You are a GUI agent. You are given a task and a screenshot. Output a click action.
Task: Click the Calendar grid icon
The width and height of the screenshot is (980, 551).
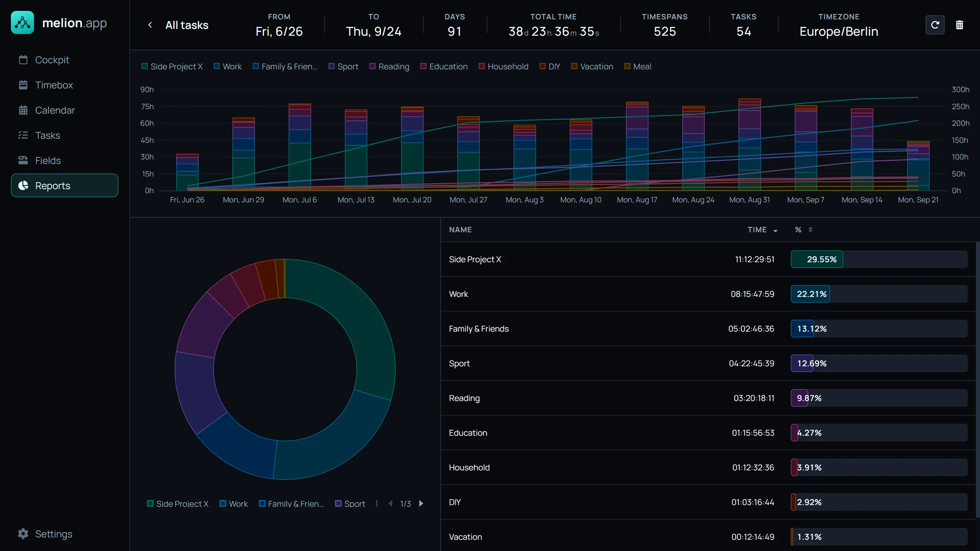(x=23, y=110)
